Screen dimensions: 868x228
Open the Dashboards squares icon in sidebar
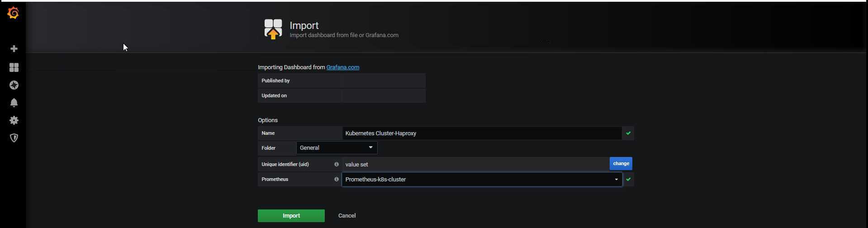[x=14, y=67]
